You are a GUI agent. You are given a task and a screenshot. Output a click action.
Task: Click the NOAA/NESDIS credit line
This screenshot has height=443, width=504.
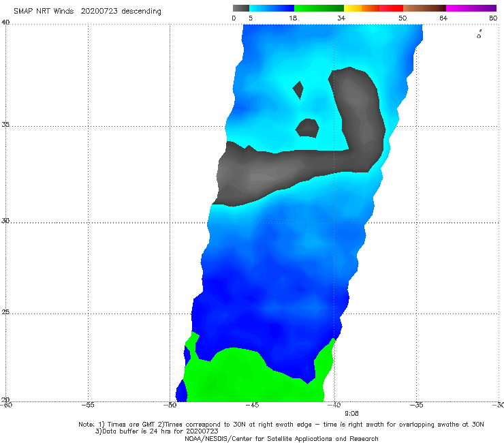tap(281, 438)
